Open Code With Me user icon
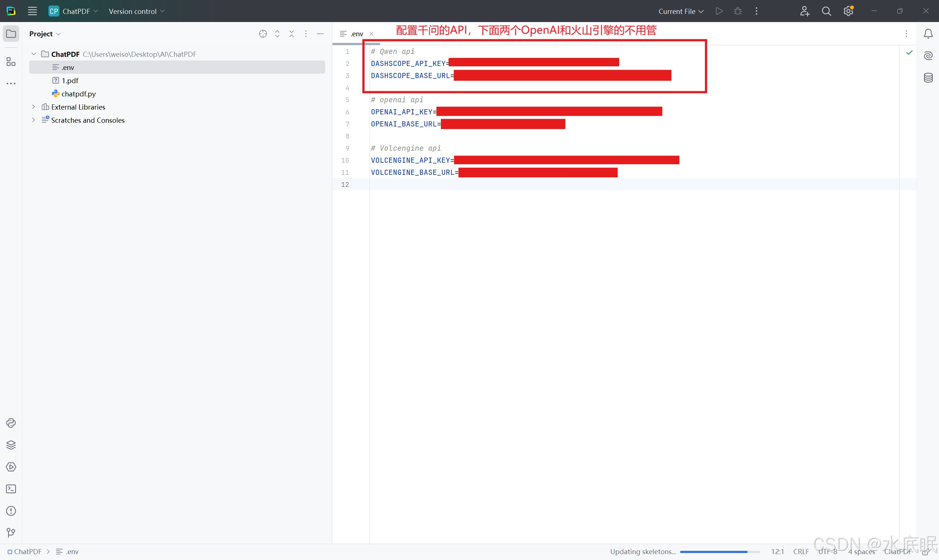Screen dimensions: 939x560 pos(805,11)
